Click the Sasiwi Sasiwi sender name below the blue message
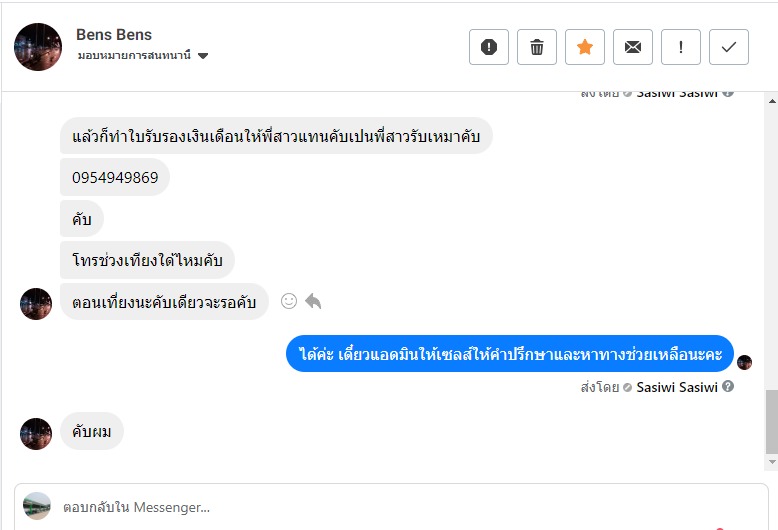This screenshot has height=530, width=778. click(677, 387)
